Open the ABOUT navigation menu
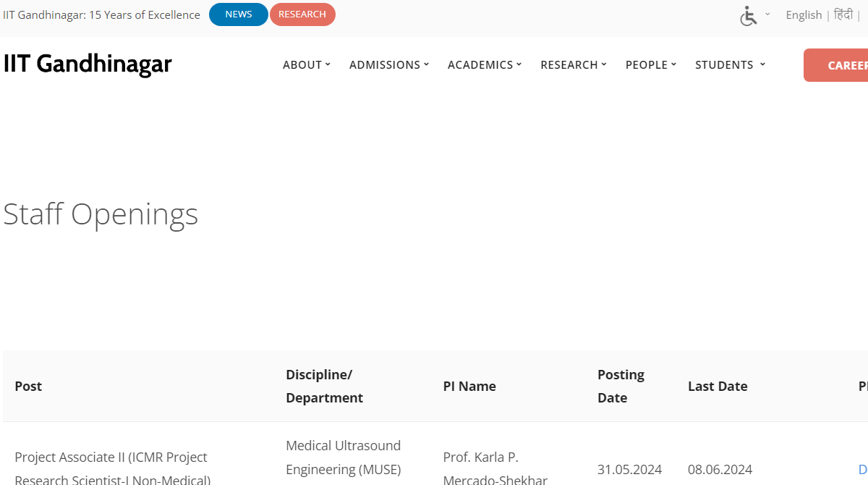The width and height of the screenshot is (868, 485). pos(307,64)
